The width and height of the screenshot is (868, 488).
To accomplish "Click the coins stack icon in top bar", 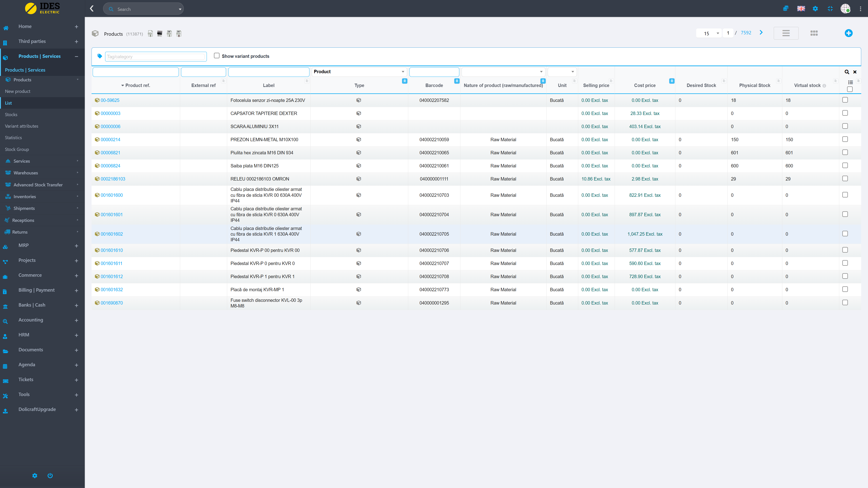I will pos(785,8).
